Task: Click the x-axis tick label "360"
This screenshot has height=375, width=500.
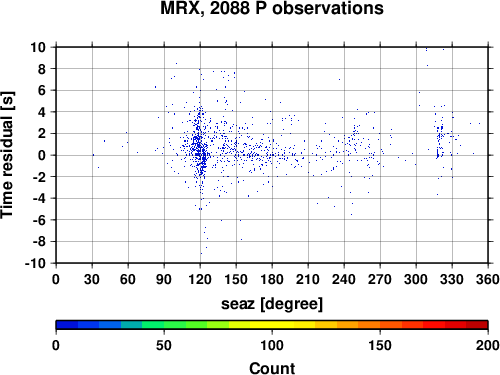Action: [x=488, y=279]
